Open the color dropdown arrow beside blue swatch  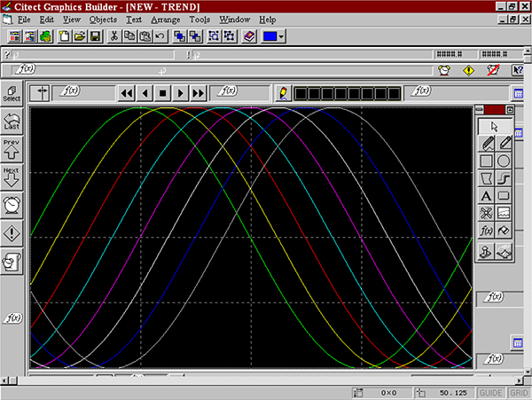[x=282, y=36]
